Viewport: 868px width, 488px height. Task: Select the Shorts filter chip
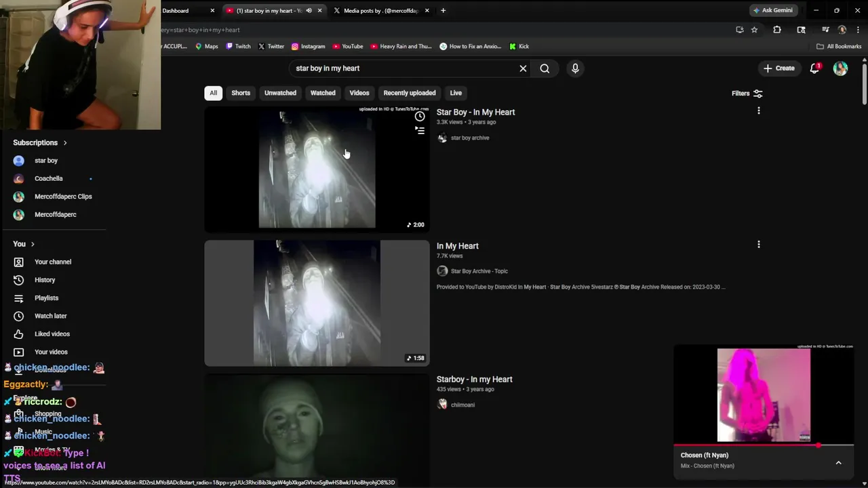click(241, 93)
